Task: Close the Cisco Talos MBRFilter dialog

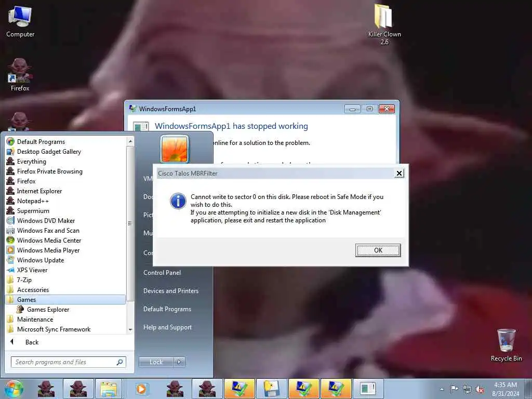Action: [x=399, y=174]
